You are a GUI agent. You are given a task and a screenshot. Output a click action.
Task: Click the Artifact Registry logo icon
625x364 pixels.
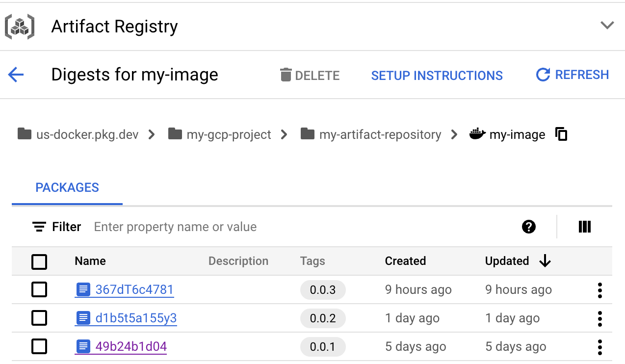point(20,26)
